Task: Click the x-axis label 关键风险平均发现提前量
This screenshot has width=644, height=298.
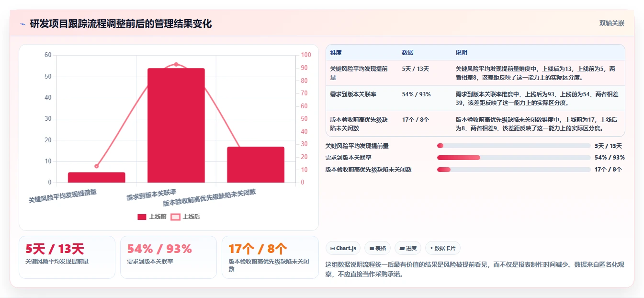Action: pyautogui.click(x=63, y=196)
